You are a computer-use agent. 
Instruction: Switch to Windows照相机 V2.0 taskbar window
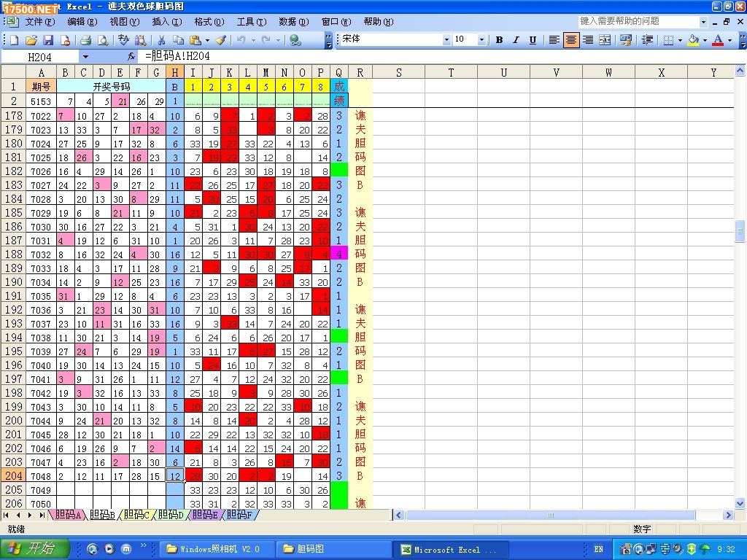(x=216, y=549)
